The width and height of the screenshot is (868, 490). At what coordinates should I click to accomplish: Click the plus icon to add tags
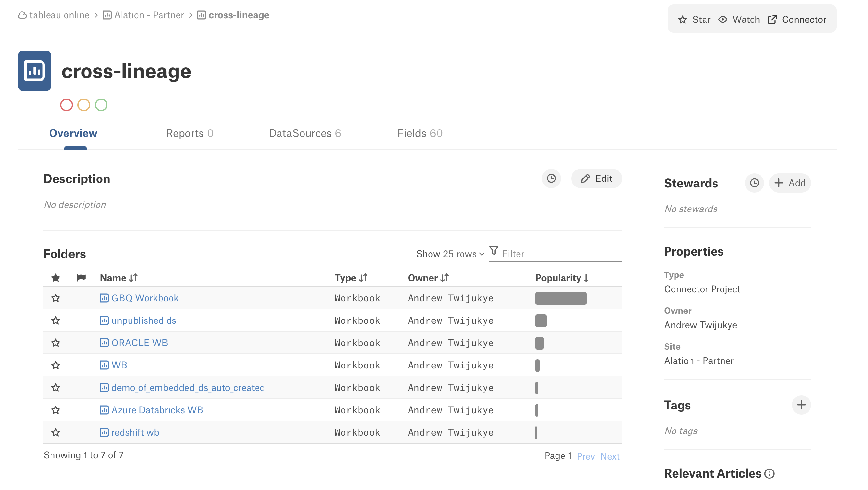point(801,405)
